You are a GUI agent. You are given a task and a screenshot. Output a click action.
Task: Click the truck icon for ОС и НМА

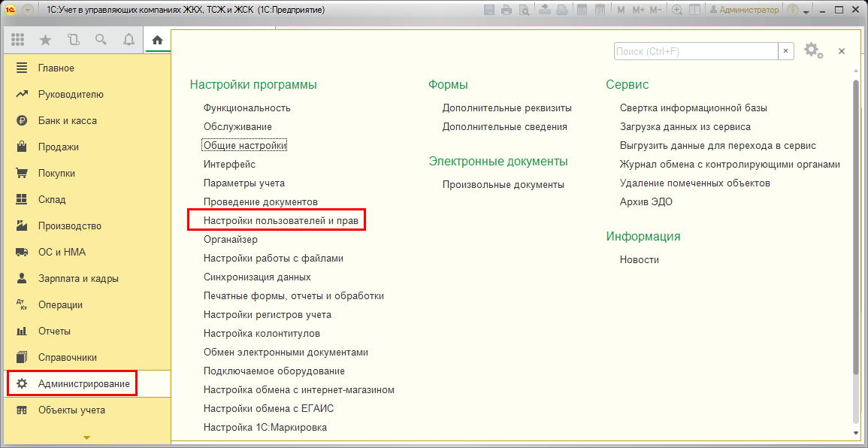(22, 252)
